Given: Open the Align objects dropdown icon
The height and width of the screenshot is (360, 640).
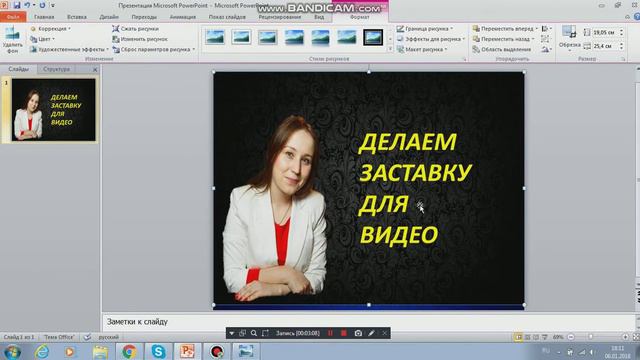Looking at the screenshot, I should click(546, 29).
